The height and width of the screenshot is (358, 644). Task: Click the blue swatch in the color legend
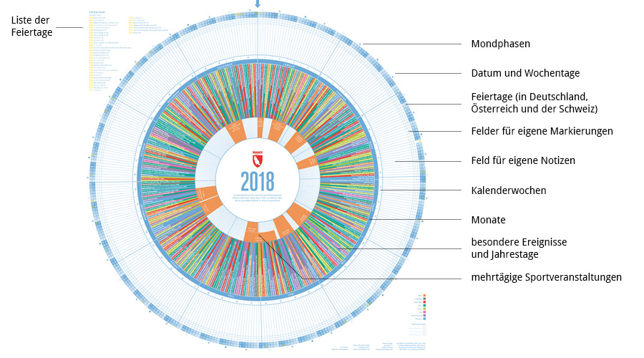(x=424, y=319)
